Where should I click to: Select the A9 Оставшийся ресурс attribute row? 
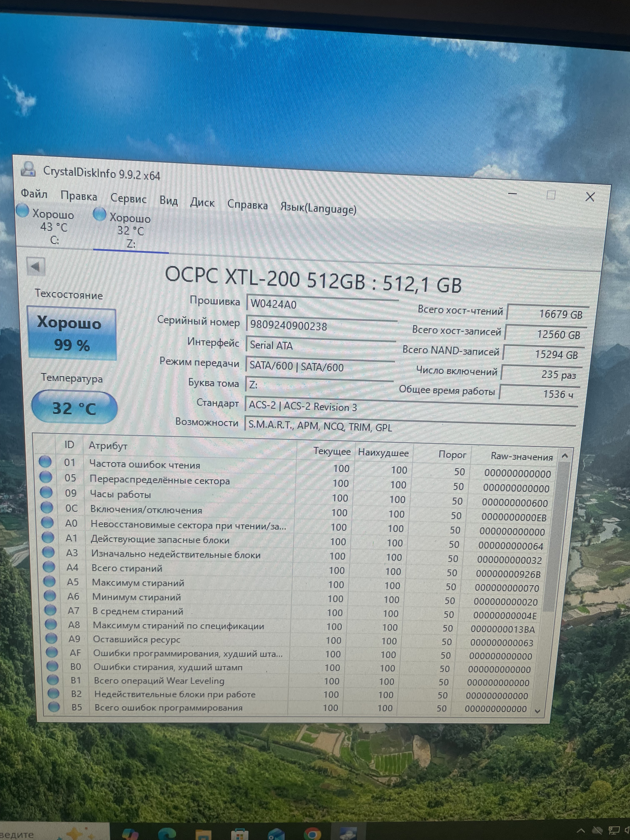click(292, 641)
